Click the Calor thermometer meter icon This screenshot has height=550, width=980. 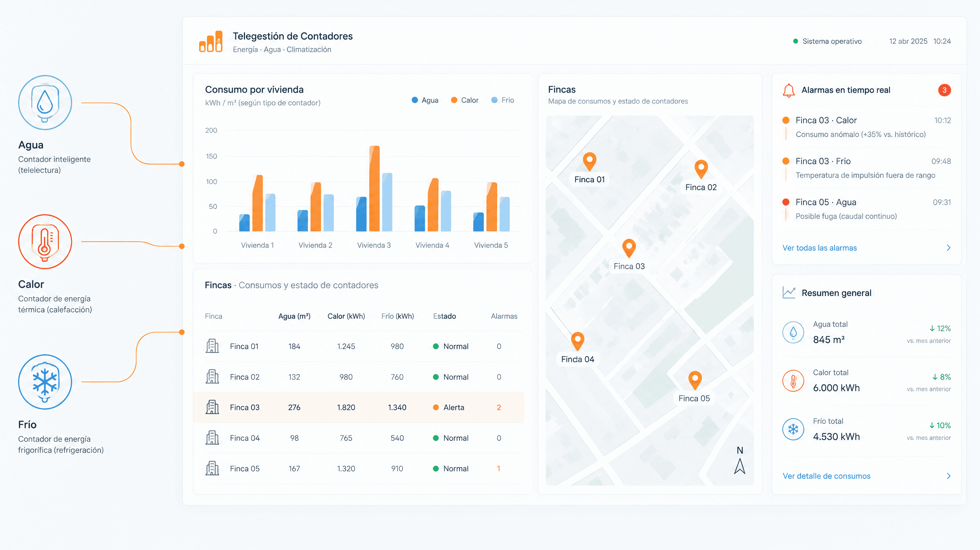click(45, 242)
